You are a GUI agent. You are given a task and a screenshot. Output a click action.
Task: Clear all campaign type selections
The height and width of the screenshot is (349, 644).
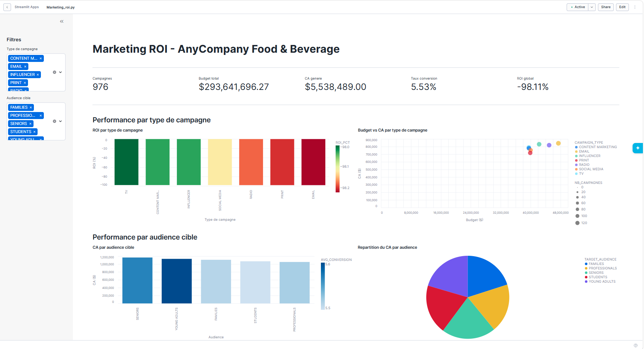[x=55, y=72]
